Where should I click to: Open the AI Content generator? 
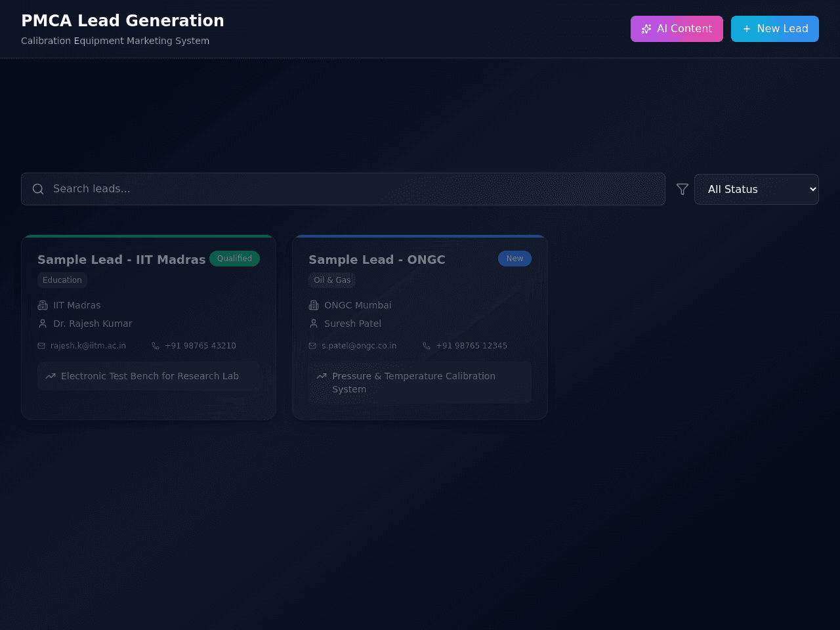click(x=677, y=29)
